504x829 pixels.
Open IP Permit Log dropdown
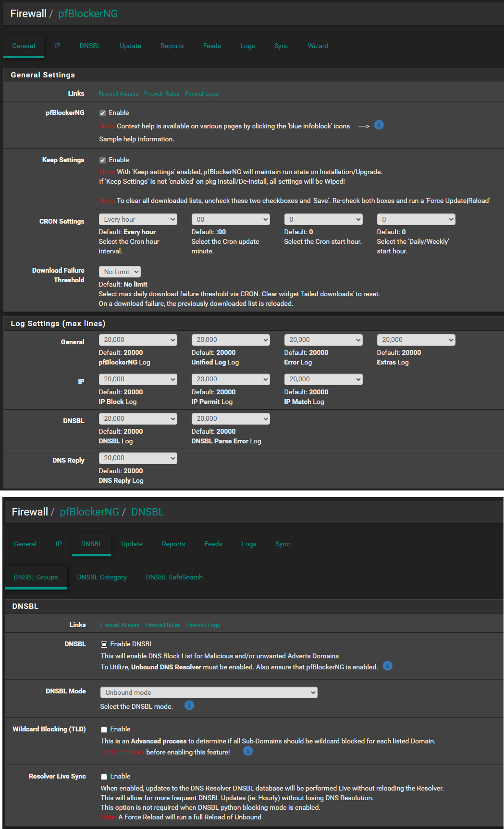click(x=231, y=379)
